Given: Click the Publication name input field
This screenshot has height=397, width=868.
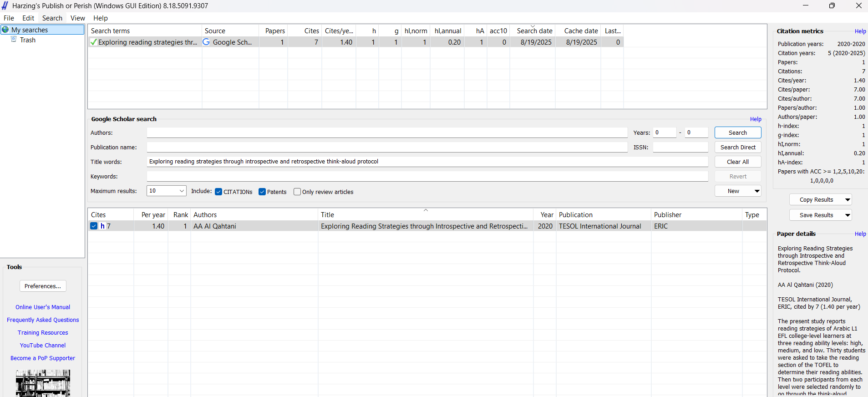Looking at the screenshot, I should tap(387, 147).
